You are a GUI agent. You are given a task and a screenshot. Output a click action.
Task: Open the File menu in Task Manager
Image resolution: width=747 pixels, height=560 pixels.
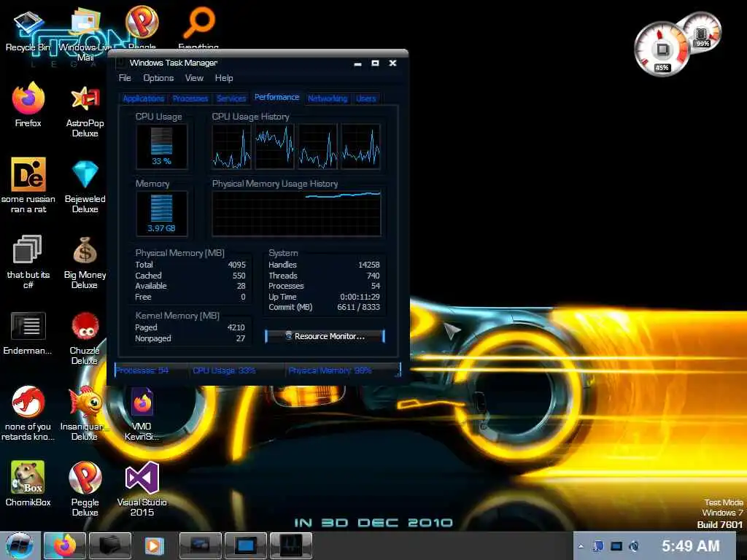coord(125,78)
